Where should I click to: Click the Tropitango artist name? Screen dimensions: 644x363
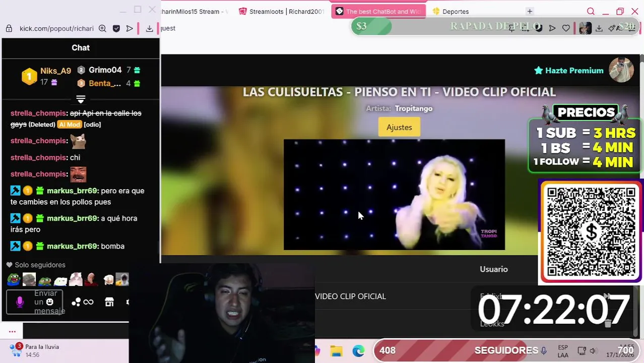[x=414, y=108]
